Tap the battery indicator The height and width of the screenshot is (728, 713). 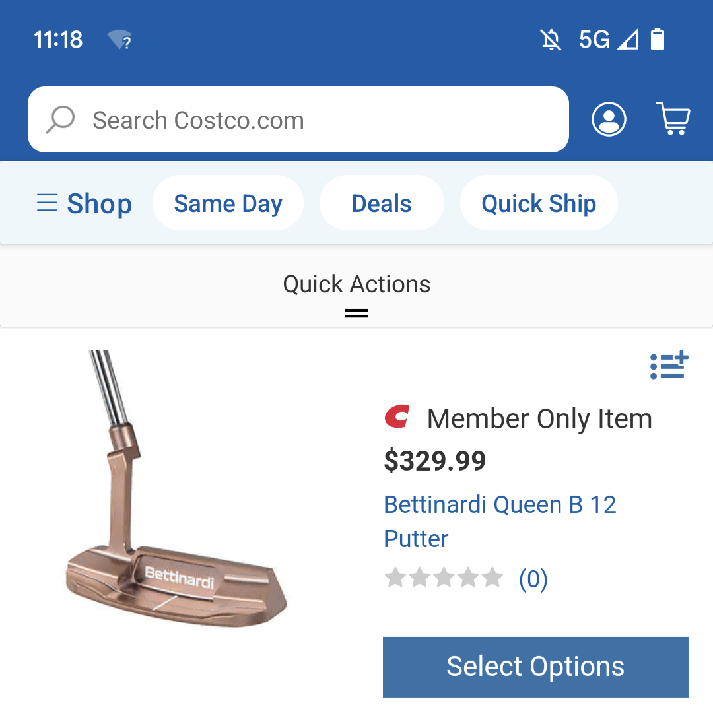pos(658,40)
